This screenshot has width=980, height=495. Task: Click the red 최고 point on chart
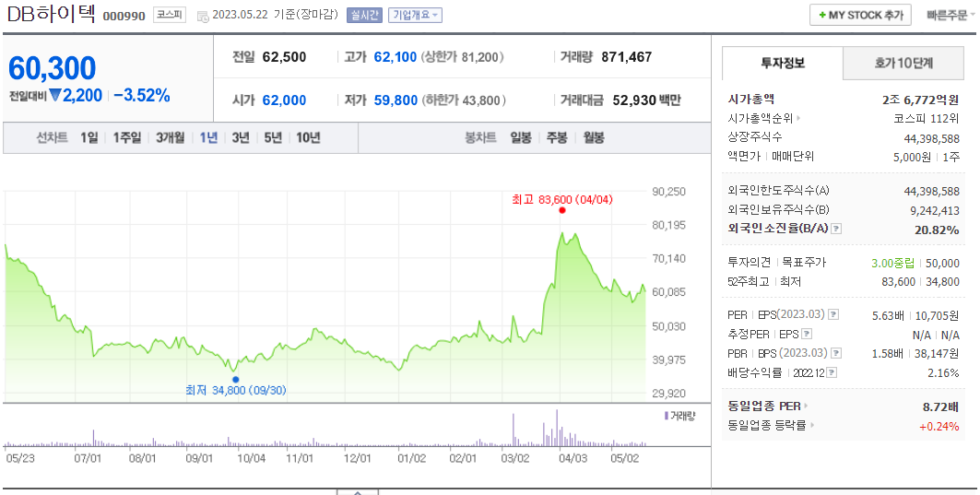point(562,210)
